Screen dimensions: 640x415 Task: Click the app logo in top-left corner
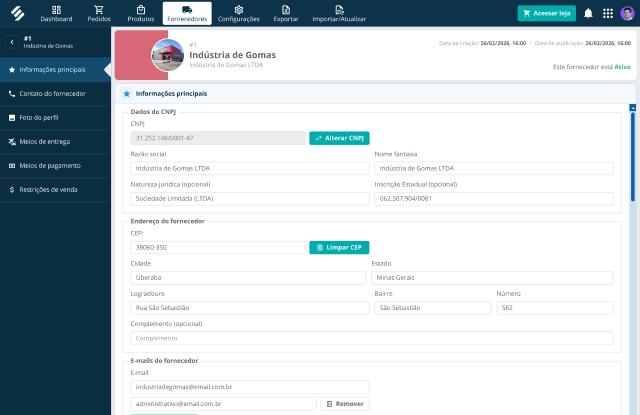(18, 13)
